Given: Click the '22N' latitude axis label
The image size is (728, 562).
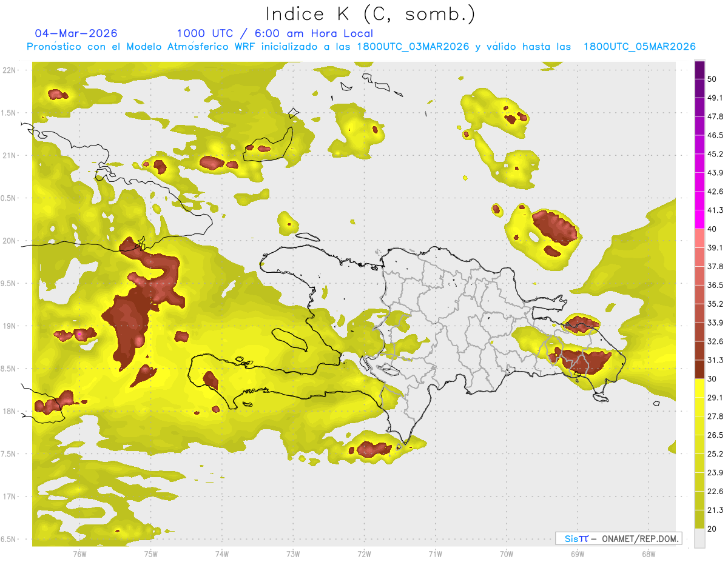Looking at the screenshot, I should 10,70.
